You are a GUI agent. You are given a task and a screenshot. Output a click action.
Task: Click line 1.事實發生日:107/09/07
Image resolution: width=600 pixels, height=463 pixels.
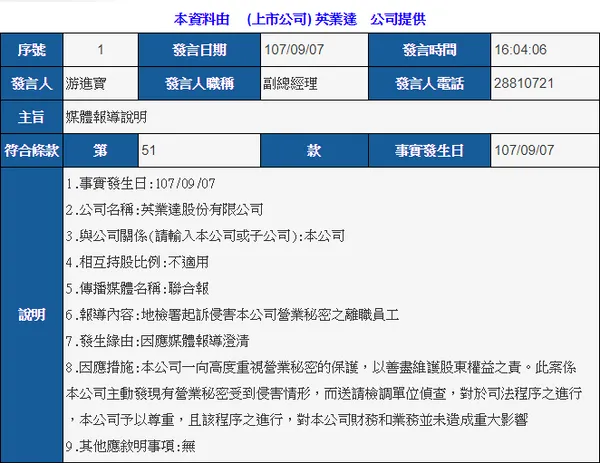tap(140, 184)
